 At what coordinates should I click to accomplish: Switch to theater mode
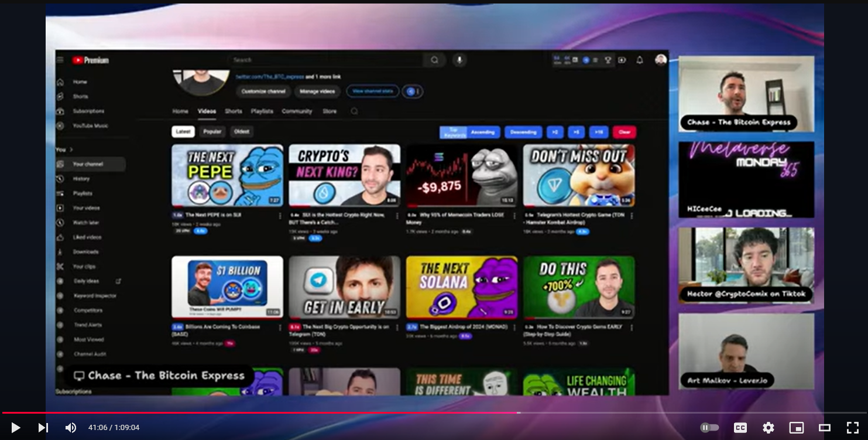point(825,428)
